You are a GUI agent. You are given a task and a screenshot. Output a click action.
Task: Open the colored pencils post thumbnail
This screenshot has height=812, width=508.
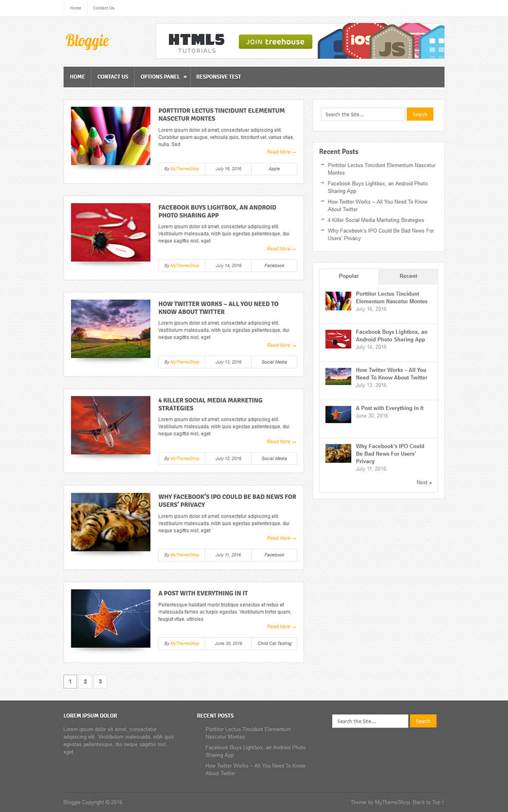[x=111, y=136]
